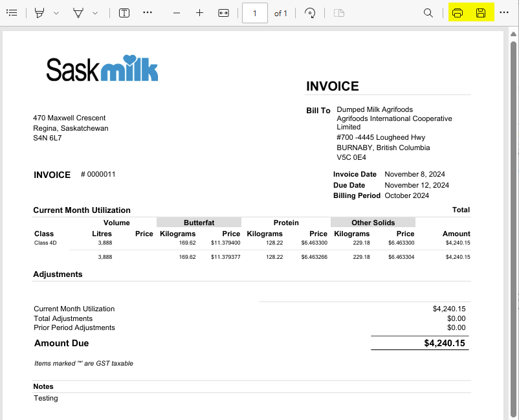Open the table of contents panel
519x420 pixels.
pyautogui.click(x=12, y=13)
